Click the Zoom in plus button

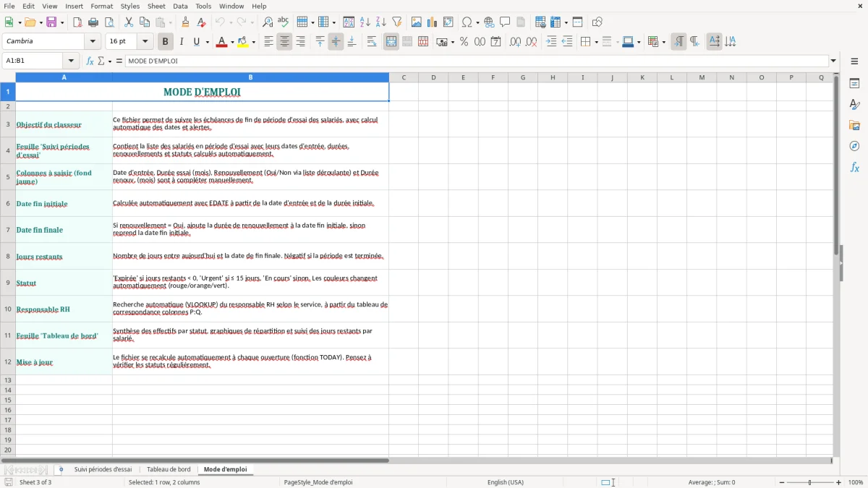(x=839, y=482)
